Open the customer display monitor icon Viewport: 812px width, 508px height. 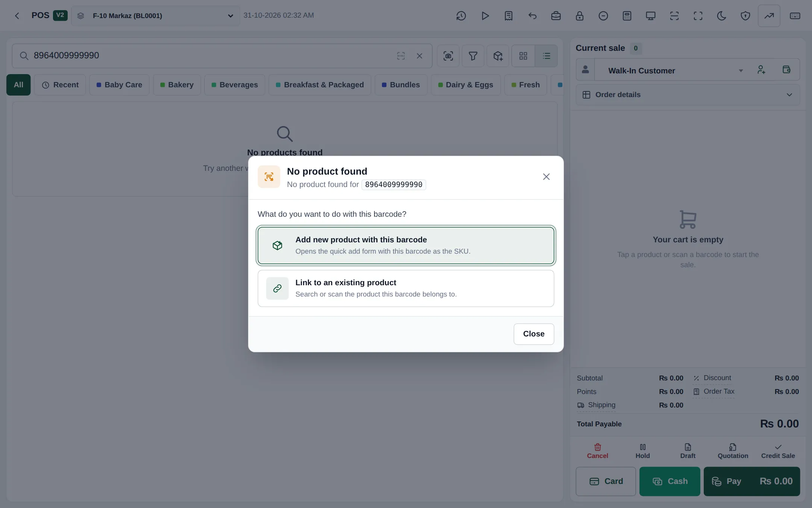(x=651, y=16)
